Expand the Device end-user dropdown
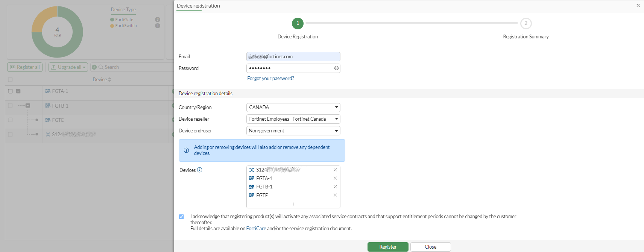This screenshot has height=252, width=644. tap(293, 131)
